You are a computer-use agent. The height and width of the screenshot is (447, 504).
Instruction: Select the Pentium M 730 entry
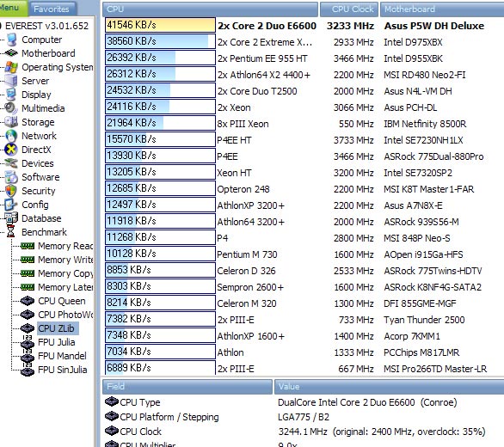[247, 254]
